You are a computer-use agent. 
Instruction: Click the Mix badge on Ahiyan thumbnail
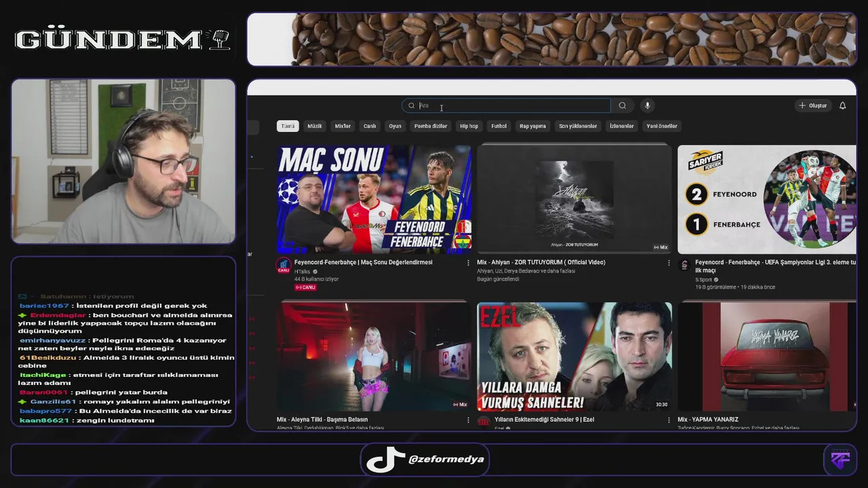pyautogui.click(x=660, y=247)
